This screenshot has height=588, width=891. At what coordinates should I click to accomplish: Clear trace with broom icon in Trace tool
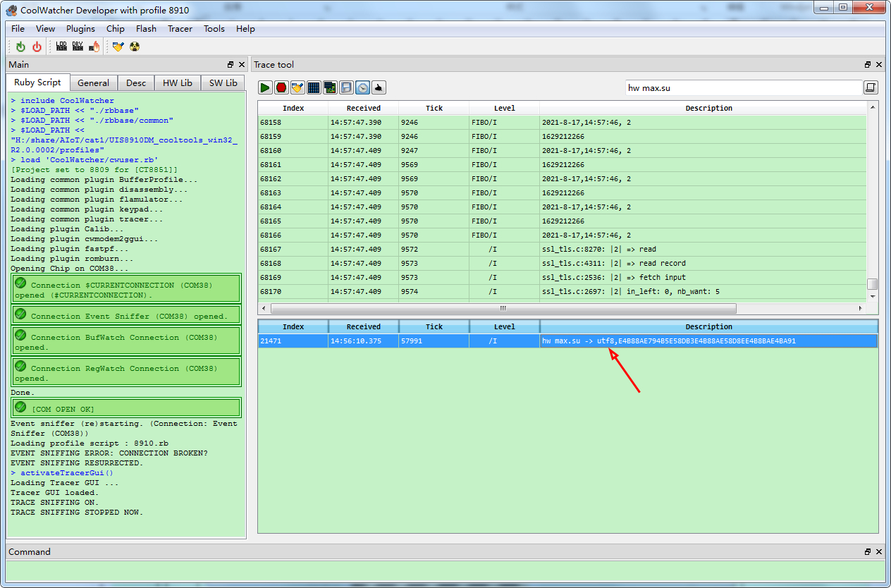297,87
